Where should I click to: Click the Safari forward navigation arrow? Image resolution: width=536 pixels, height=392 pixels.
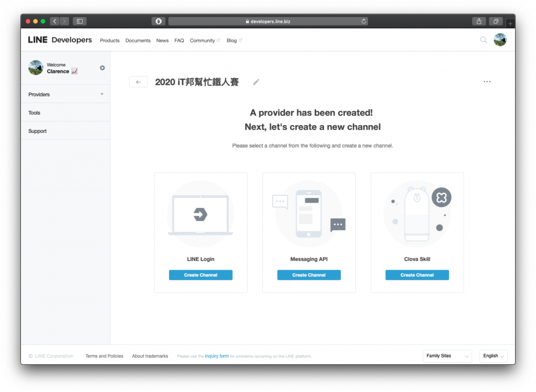(64, 21)
